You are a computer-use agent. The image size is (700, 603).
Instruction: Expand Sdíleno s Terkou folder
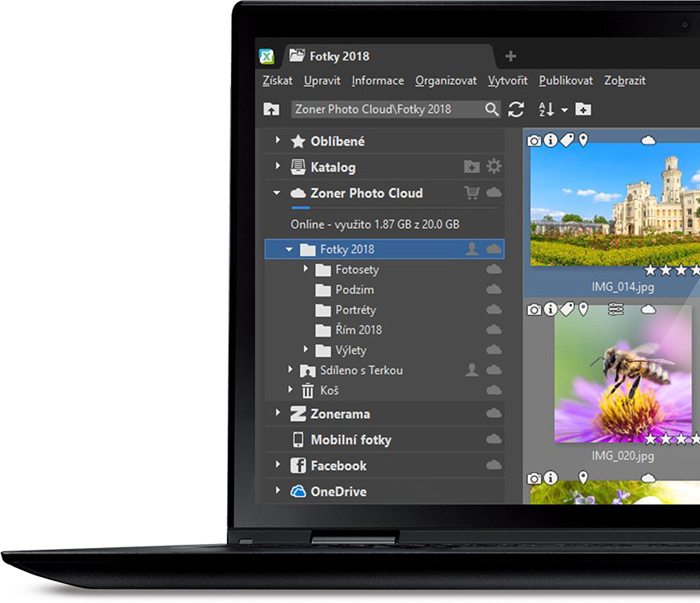pos(290,369)
